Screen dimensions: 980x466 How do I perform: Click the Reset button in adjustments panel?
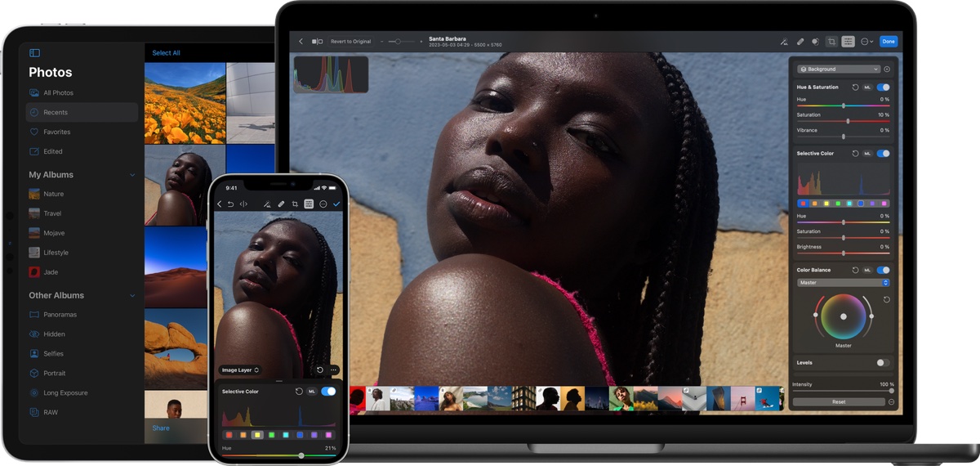click(839, 402)
